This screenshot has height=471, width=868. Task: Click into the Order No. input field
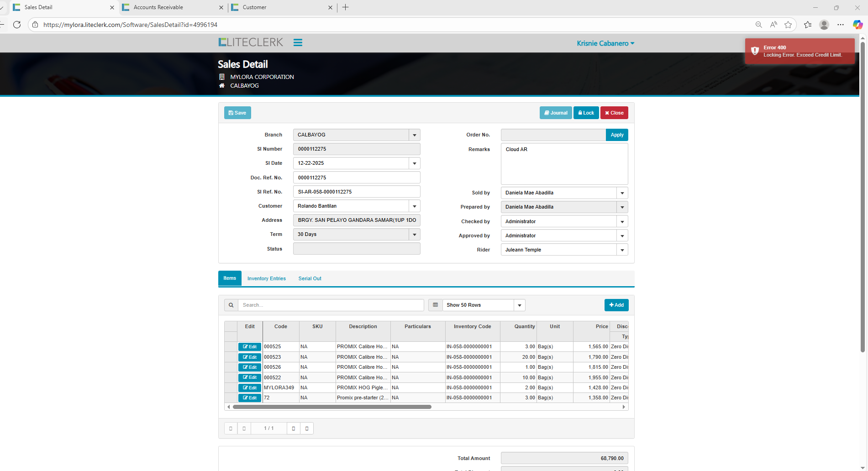point(553,135)
